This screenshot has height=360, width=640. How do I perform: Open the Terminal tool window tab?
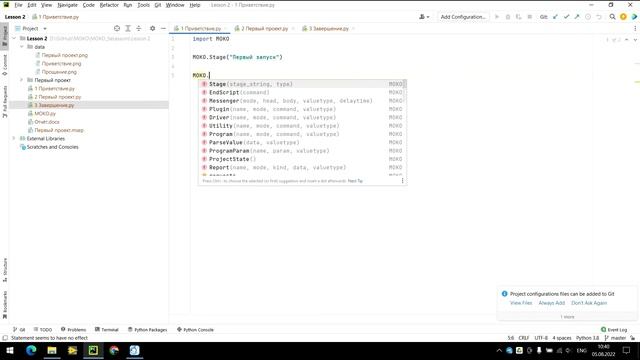107,329
